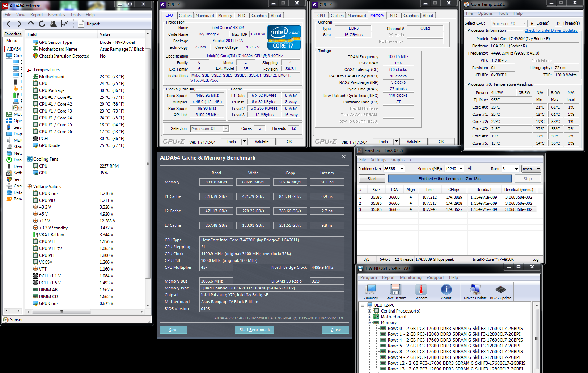
Task: Select the Voltage Values section icon
Action: [x=30, y=187]
